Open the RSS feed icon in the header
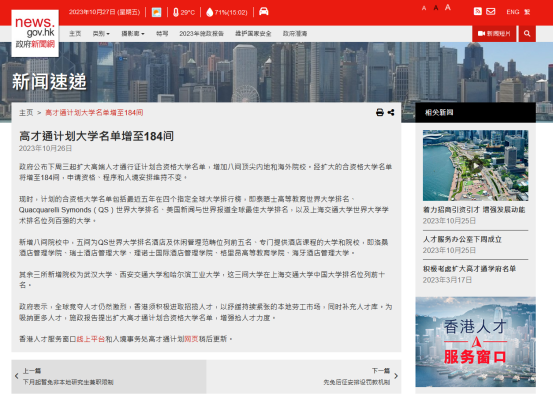Image resolution: width=553 pixels, height=399 pixels. (x=478, y=11)
